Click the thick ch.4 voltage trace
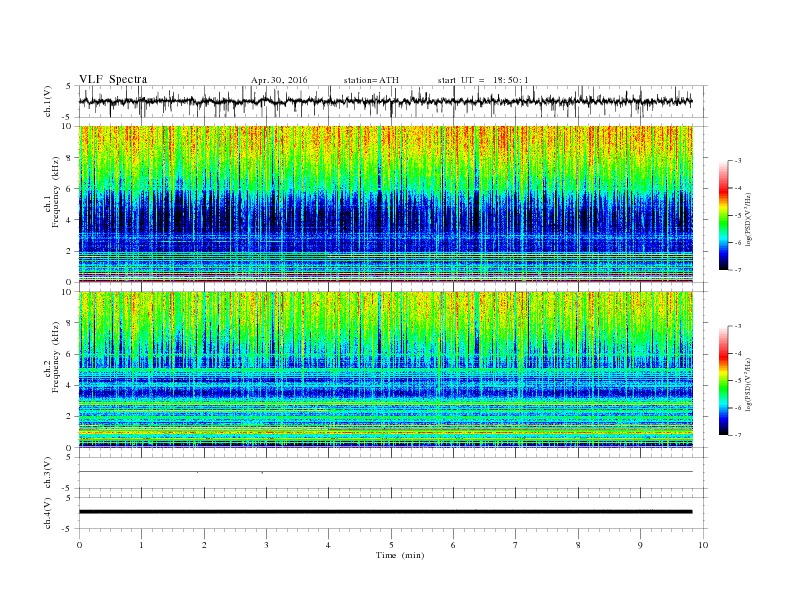 [385, 512]
